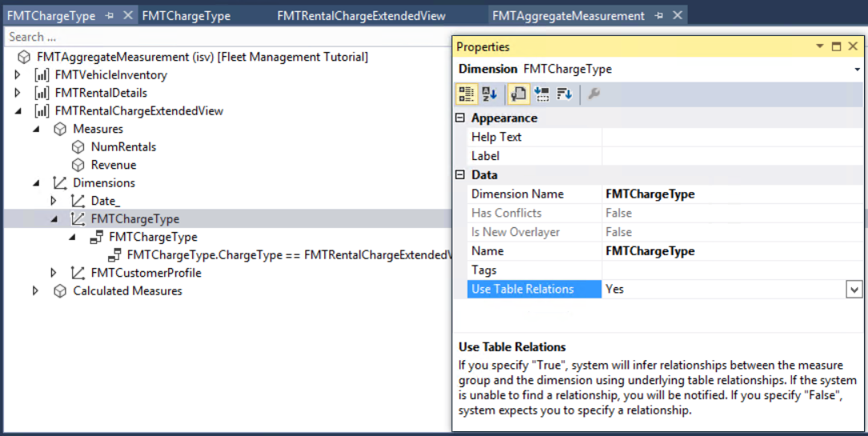Pin the FMTAggregateMeasurement tab

(659, 16)
